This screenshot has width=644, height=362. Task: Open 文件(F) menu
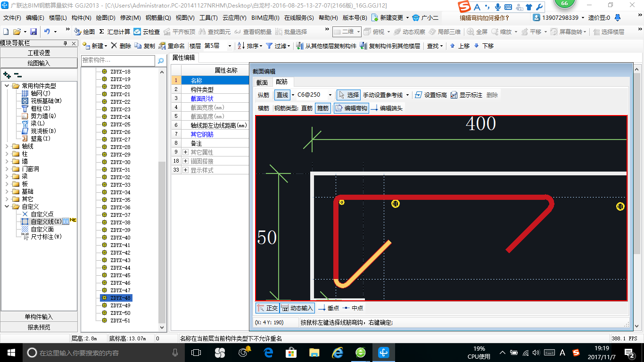12,17
